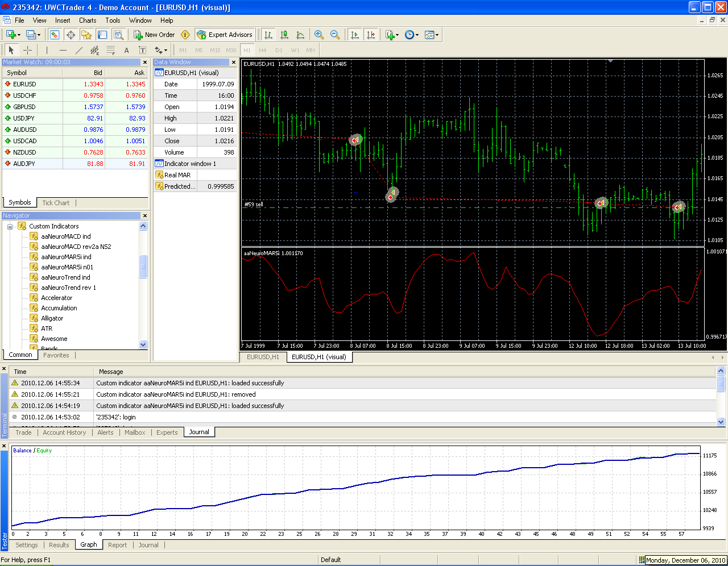Zoom out of the chart

[x=335, y=35]
